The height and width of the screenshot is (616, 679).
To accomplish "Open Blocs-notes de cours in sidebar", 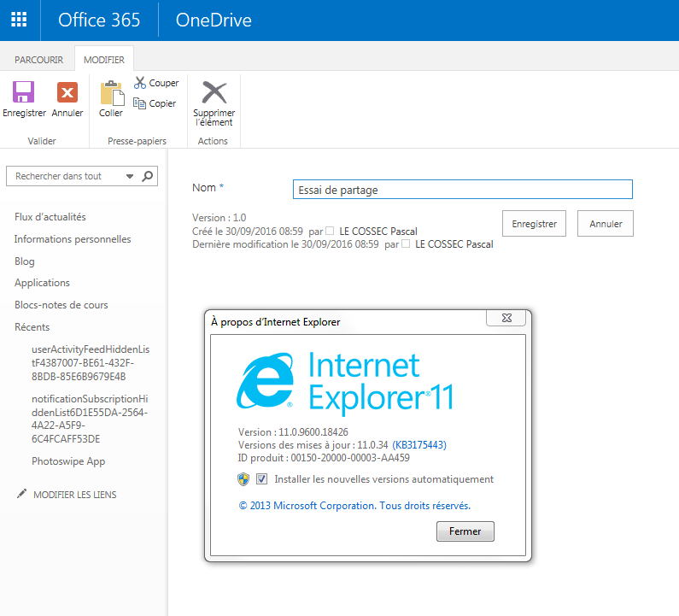I will (x=61, y=305).
